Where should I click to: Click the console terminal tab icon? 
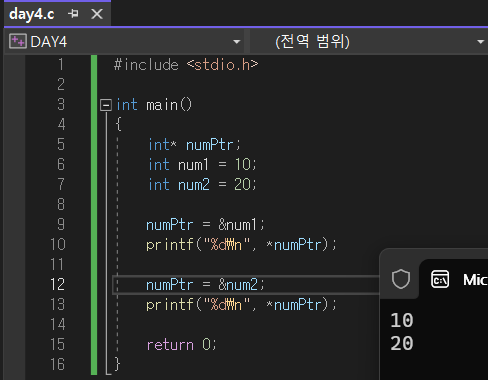(x=440, y=279)
